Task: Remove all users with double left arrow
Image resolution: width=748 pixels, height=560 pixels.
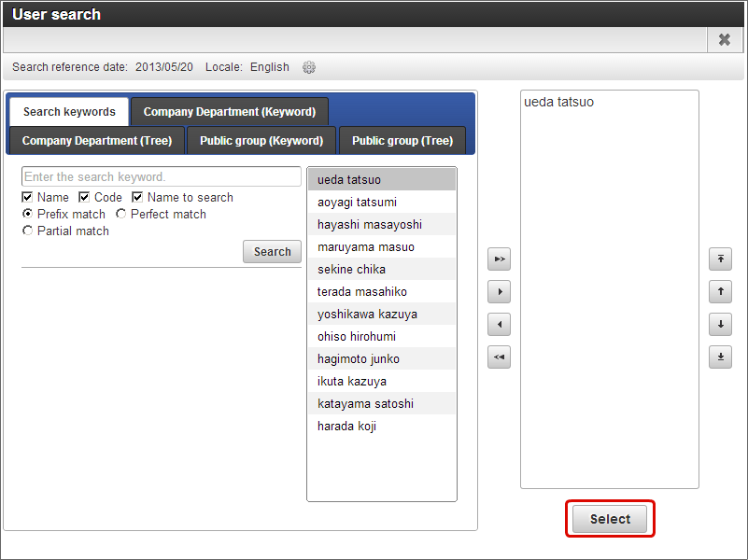Action: tap(499, 357)
